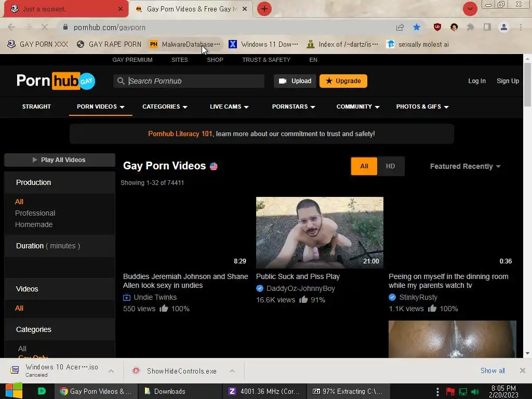This screenshot has height=399, width=532.
Task: Toggle the browser side panel
Action: pyautogui.click(x=487, y=27)
